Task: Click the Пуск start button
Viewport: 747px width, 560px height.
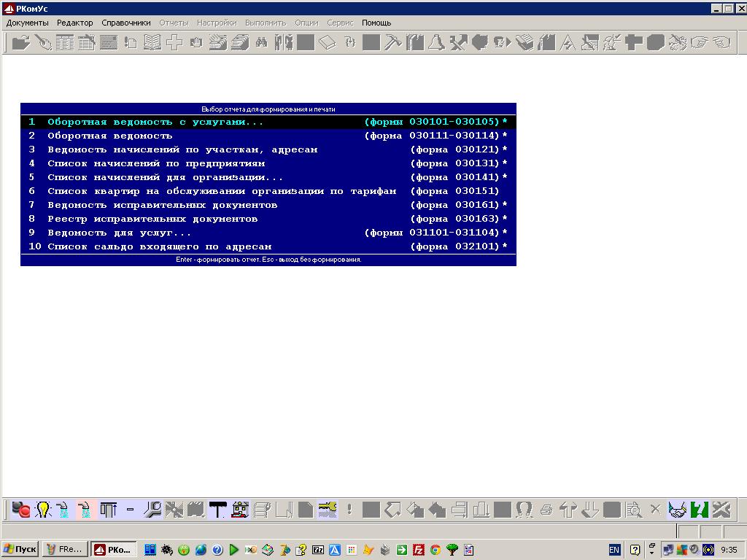Action: (x=20, y=549)
